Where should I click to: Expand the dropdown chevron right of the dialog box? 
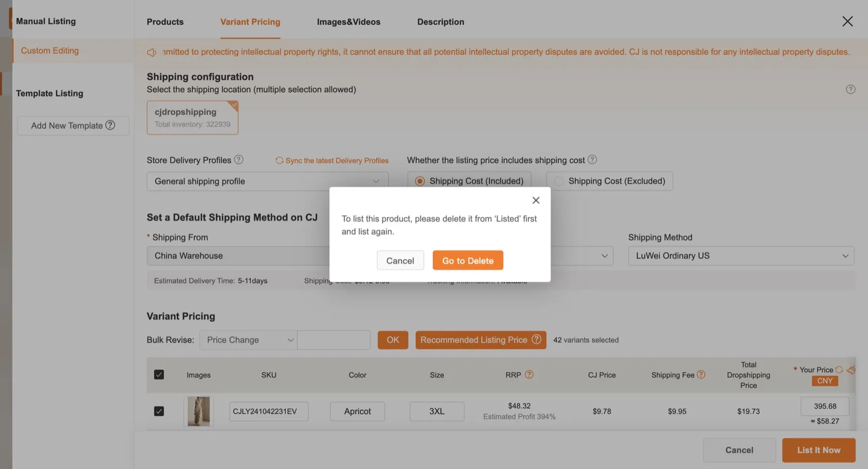tap(604, 256)
